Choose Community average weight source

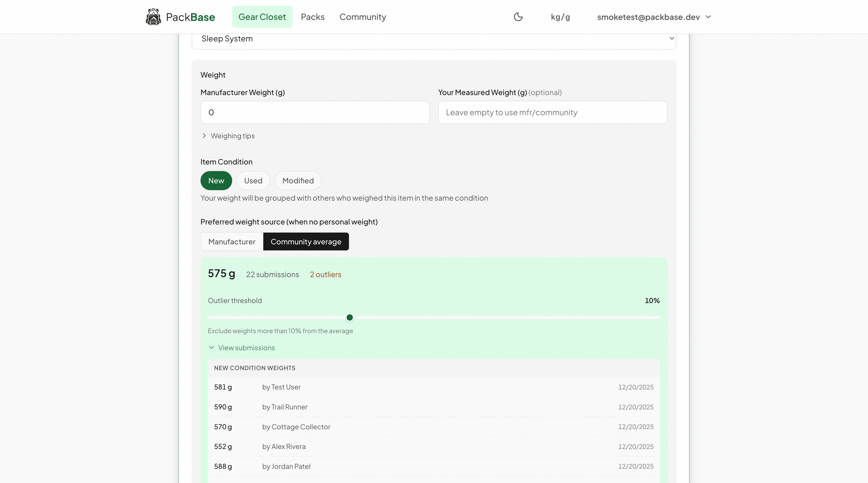pos(306,242)
